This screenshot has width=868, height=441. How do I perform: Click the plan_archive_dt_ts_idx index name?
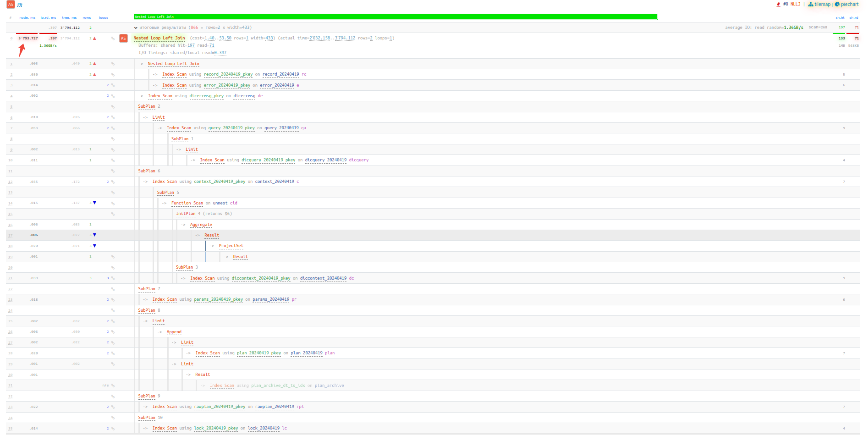coord(278,386)
